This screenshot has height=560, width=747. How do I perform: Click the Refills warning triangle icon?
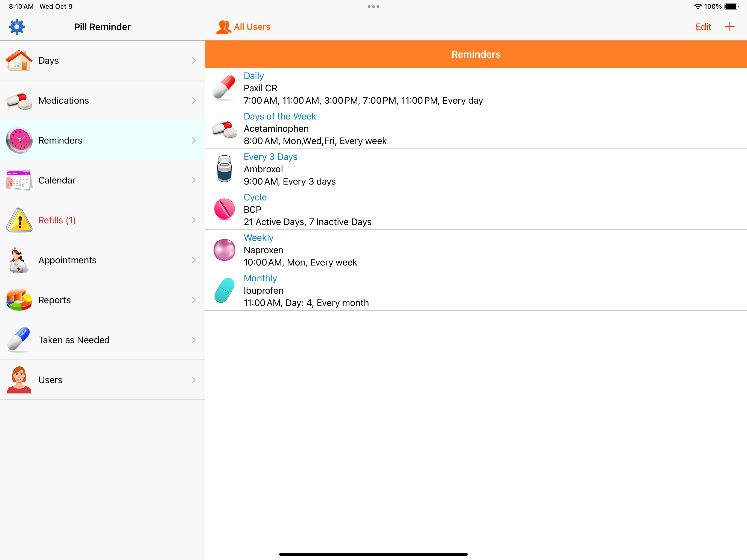[19, 220]
